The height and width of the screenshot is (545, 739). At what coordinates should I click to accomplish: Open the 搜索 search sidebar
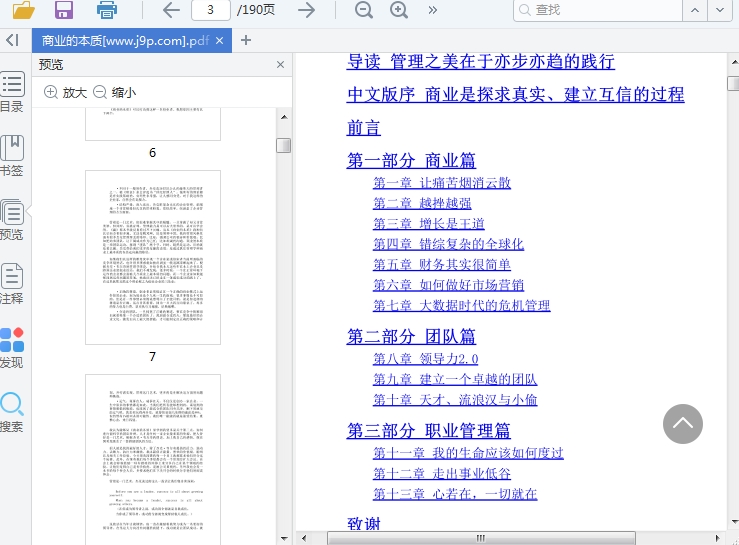pos(12,412)
